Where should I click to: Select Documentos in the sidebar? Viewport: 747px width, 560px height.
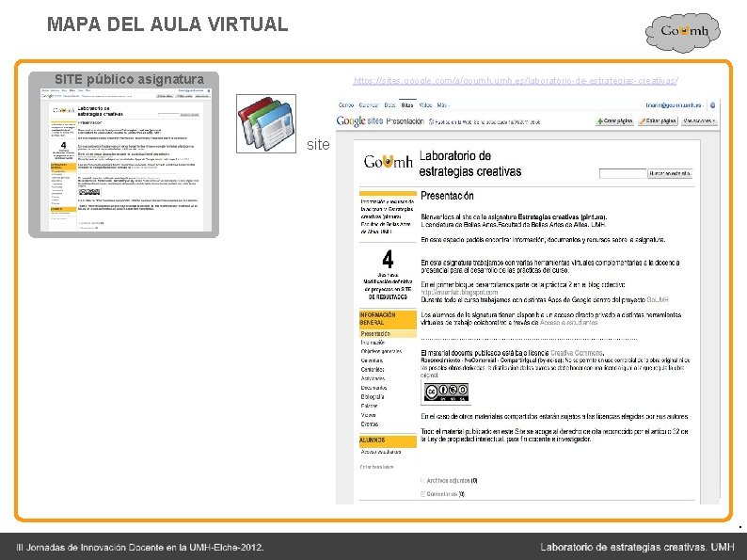click(374, 388)
